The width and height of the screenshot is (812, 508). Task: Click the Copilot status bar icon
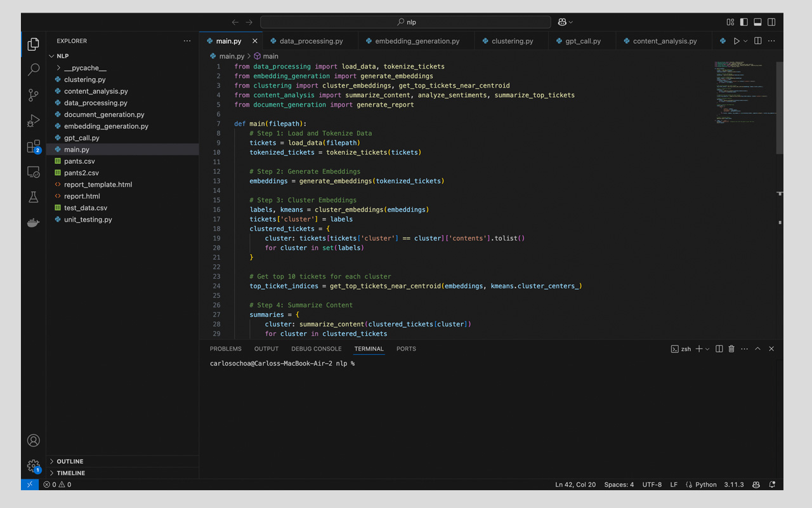pos(756,485)
